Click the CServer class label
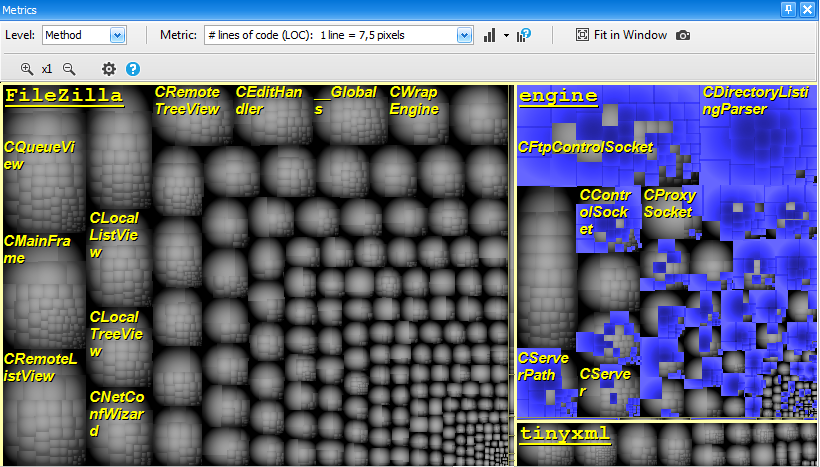820x467 pixels. [x=605, y=382]
